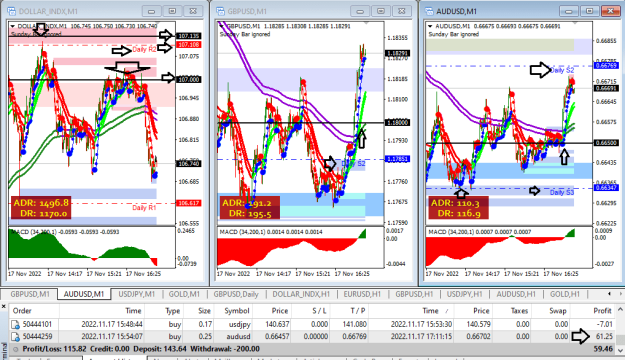Viewport: 625px width, 360px height.
Task: Click the Daily S3 label in AUDUSD chart
Action: pos(562,193)
